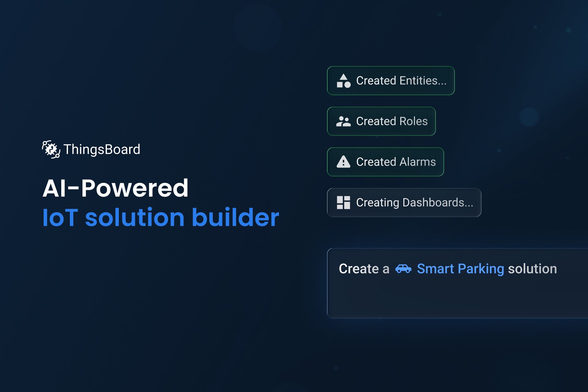Click the shapes icon in Created Entities
The width and height of the screenshot is (588, 392).
(343, 81)
